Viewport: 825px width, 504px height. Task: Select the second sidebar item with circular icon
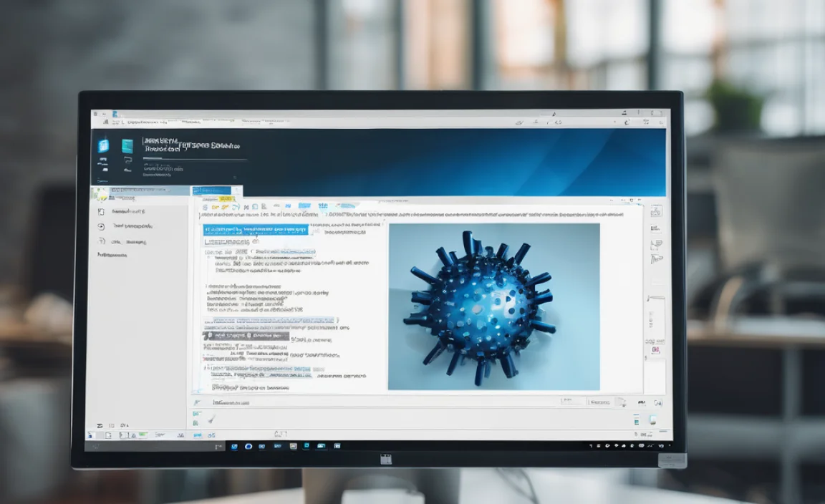coord(101,226)
